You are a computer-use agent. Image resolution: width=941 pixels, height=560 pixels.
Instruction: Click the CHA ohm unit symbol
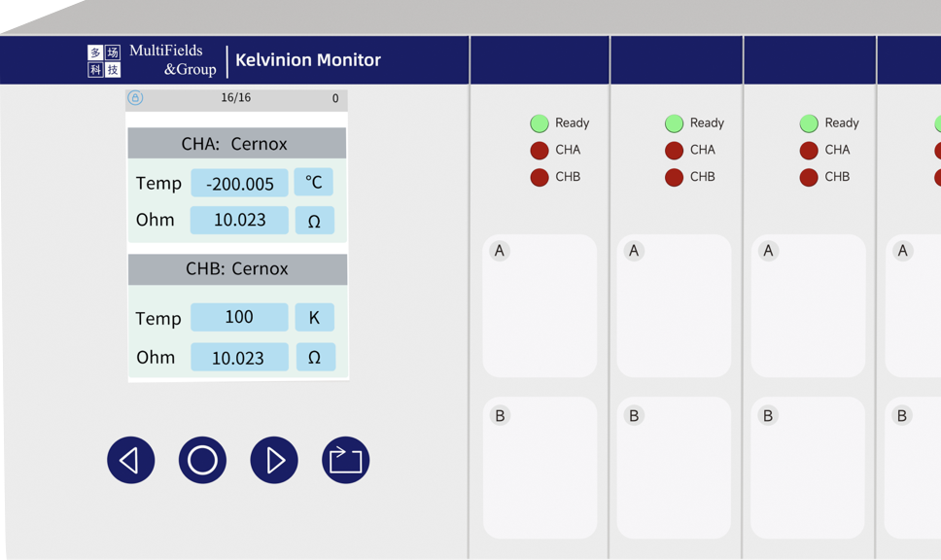(314, 221)
